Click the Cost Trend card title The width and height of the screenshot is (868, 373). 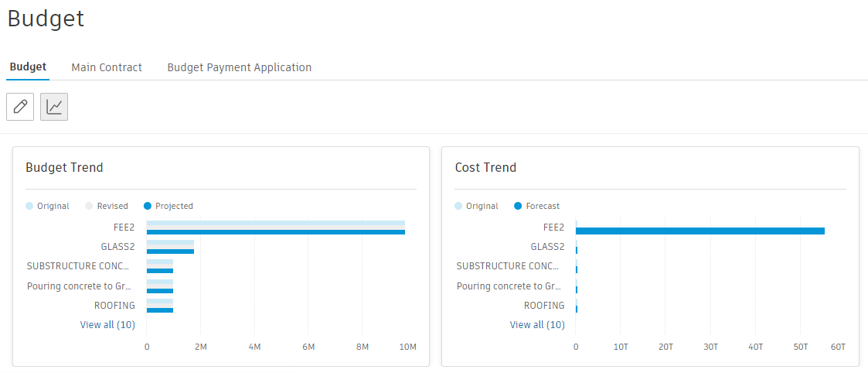point(485,167)
